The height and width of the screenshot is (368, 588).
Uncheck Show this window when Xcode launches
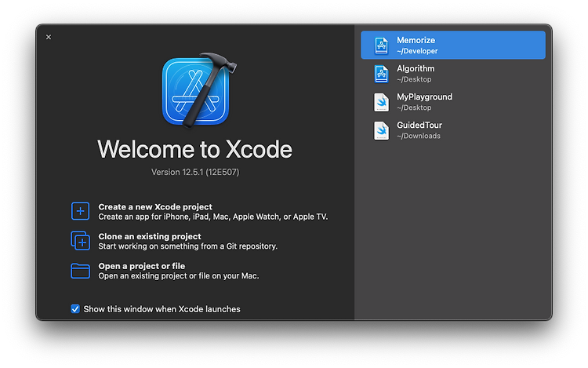pos(75,309)
